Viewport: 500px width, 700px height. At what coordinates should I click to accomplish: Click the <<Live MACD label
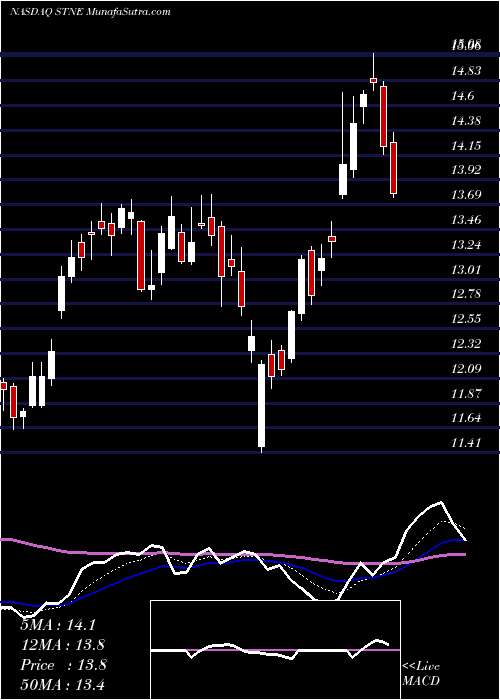[421, 673]
